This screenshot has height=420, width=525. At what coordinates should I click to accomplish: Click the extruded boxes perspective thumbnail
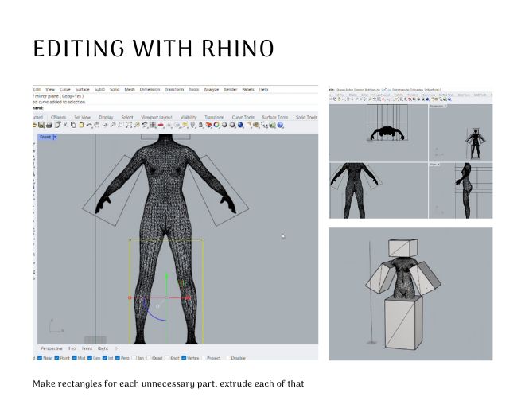point(410,294)
